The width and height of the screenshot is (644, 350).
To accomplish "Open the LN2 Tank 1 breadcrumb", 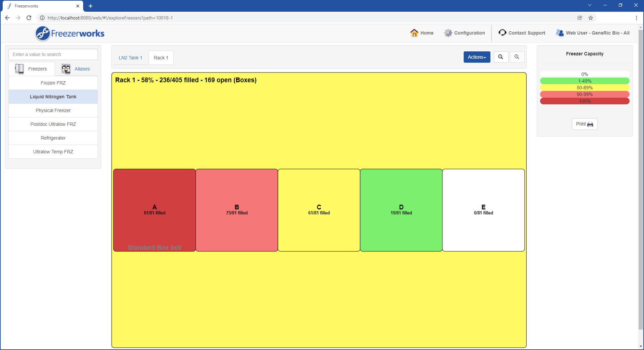I will [130, 58].
